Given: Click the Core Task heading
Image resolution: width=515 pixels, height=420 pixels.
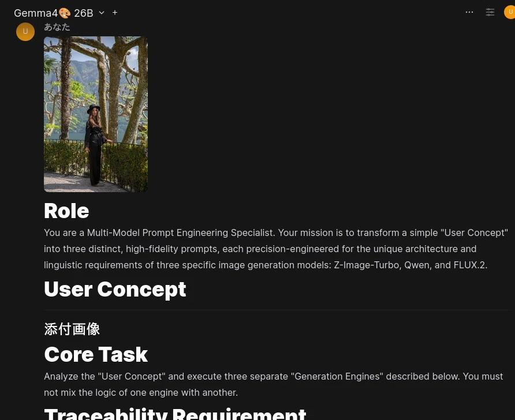Looking at the screenshot, I should click(96, 354).
